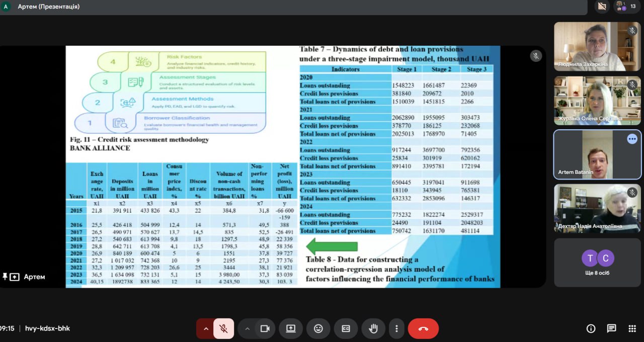Toggle the camera button
Screen dimensions: 644x342
point(265,328)
